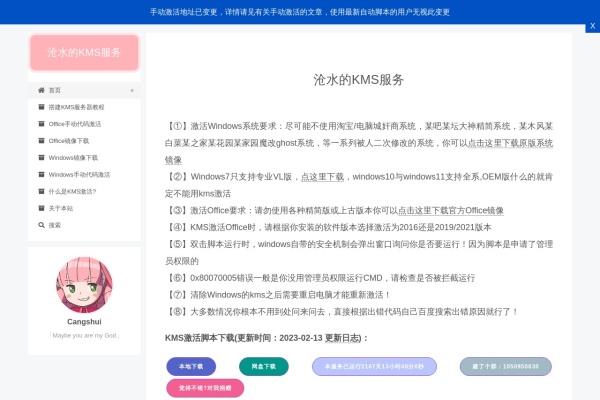The height and width of the screenshot is (400, 600).
Task: Click the person icon beside 关于本站
Action: 40,208
